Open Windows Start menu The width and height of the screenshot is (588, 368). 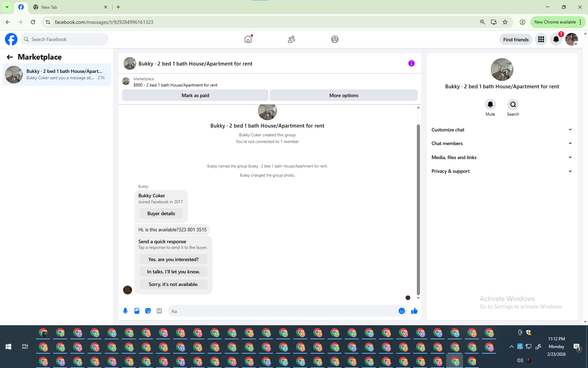(x=8, y=347)
